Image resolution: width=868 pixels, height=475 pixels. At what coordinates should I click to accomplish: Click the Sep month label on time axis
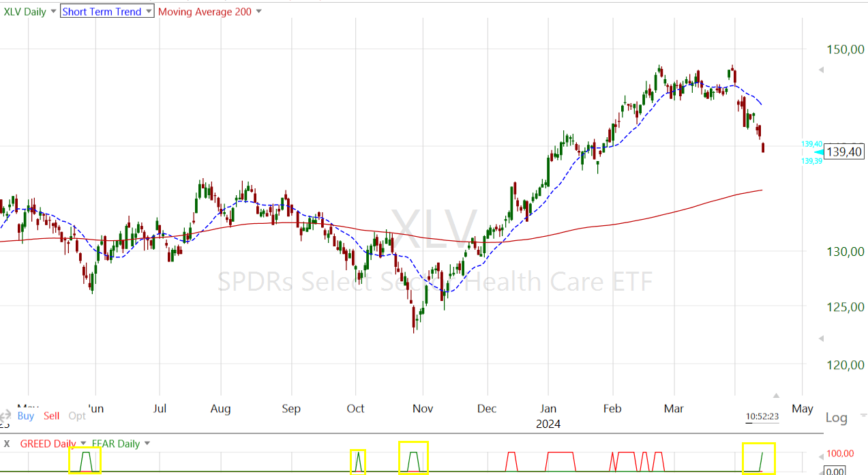[291, 409]
